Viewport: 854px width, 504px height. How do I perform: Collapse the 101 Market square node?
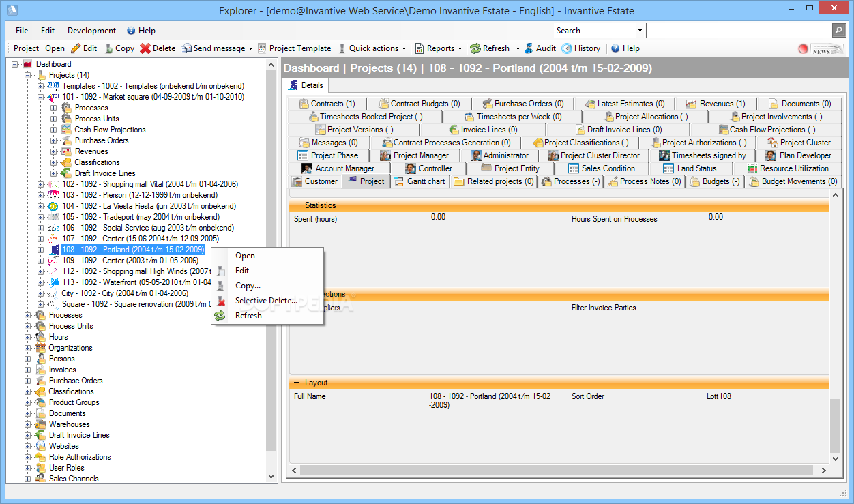pos(41,97)
